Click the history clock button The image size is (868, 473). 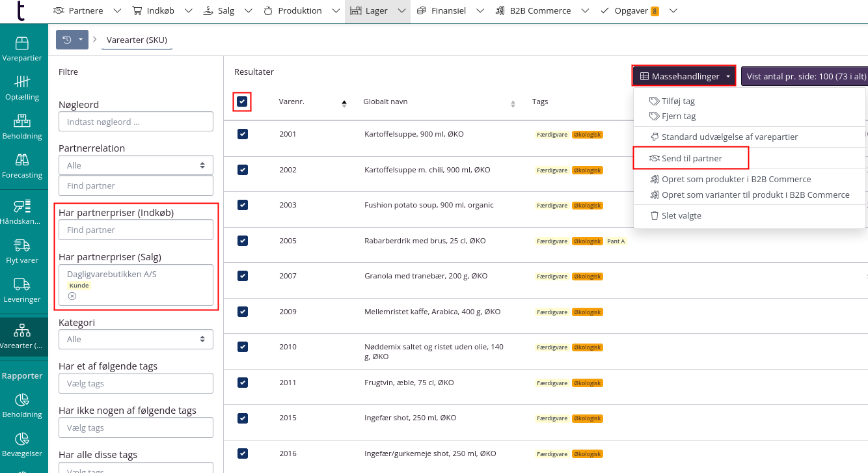67,40
